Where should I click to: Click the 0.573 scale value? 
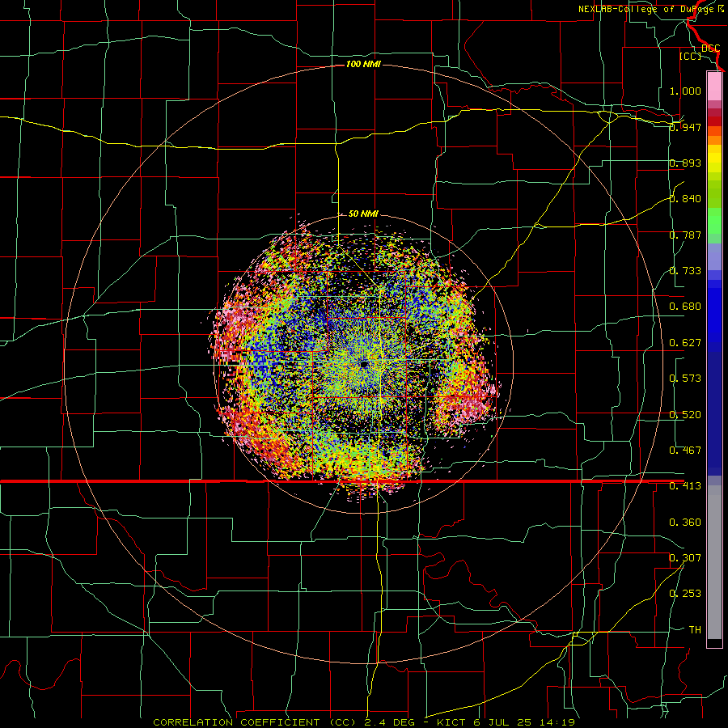pyautogui.click(x=685, y=379)
